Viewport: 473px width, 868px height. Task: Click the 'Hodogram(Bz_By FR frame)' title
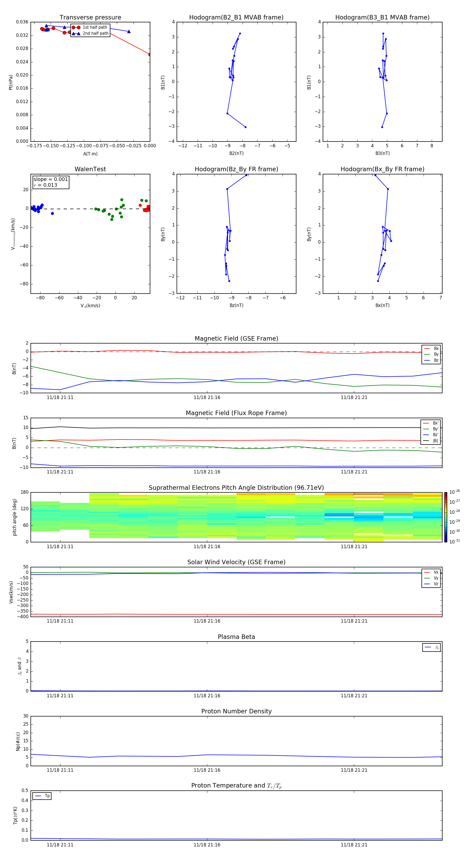tap(236, 169)
